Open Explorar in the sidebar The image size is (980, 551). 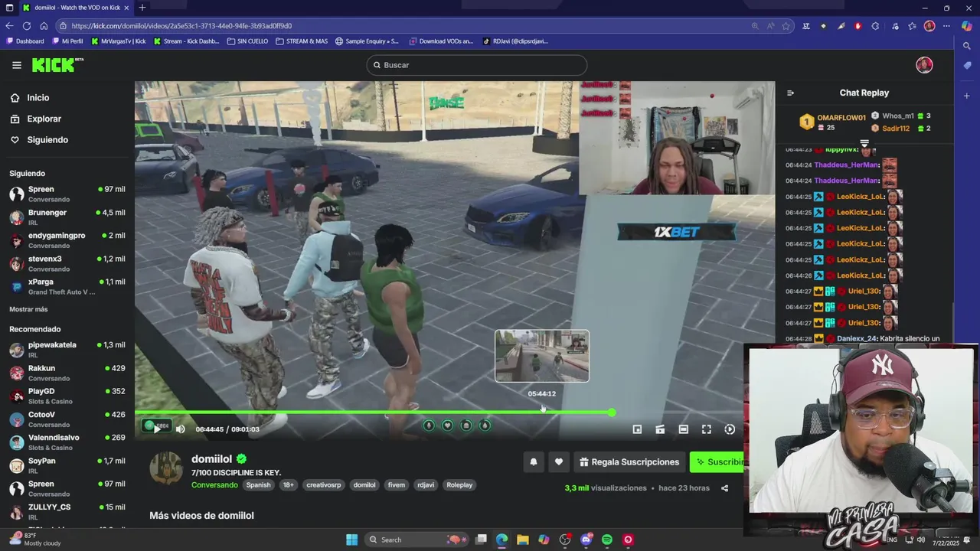pos(44,119)
